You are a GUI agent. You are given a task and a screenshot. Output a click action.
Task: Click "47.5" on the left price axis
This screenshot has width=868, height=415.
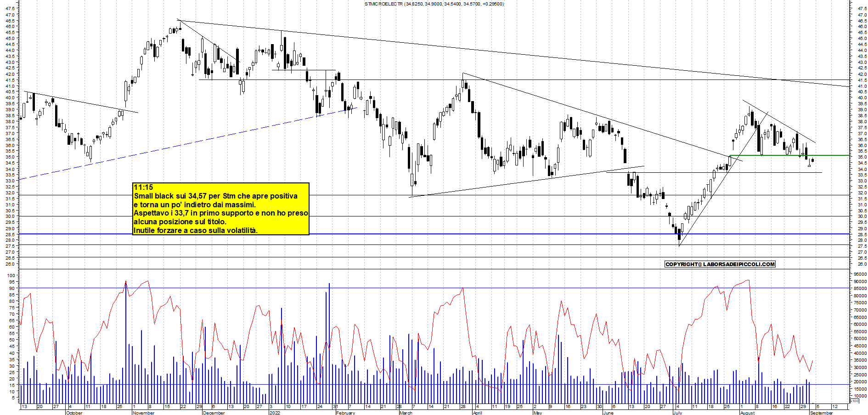[10, 9]
